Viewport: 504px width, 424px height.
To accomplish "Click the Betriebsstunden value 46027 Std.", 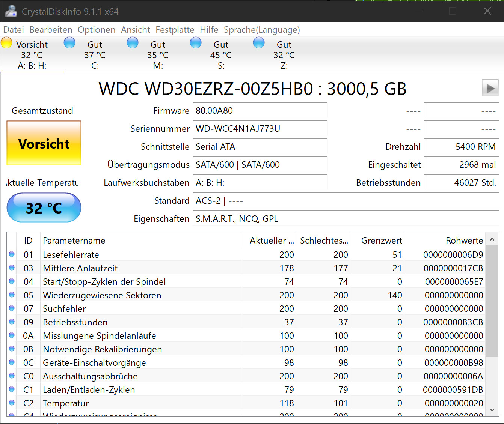I will (461, 183).
